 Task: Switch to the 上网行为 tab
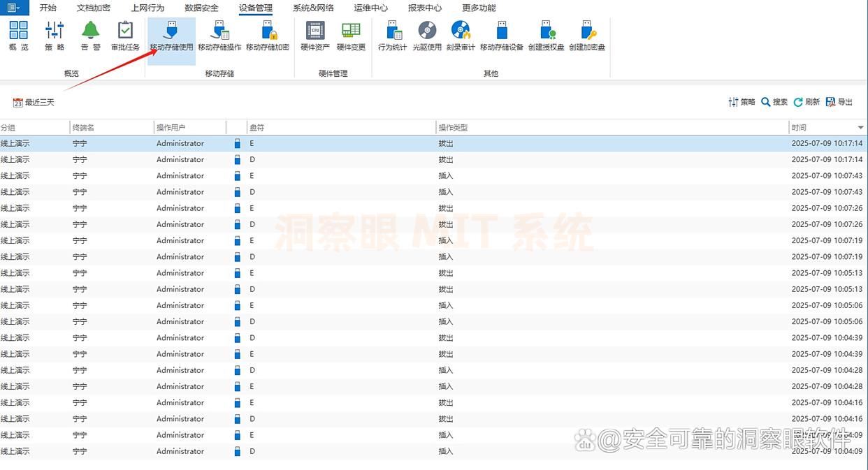pos(147,8)
